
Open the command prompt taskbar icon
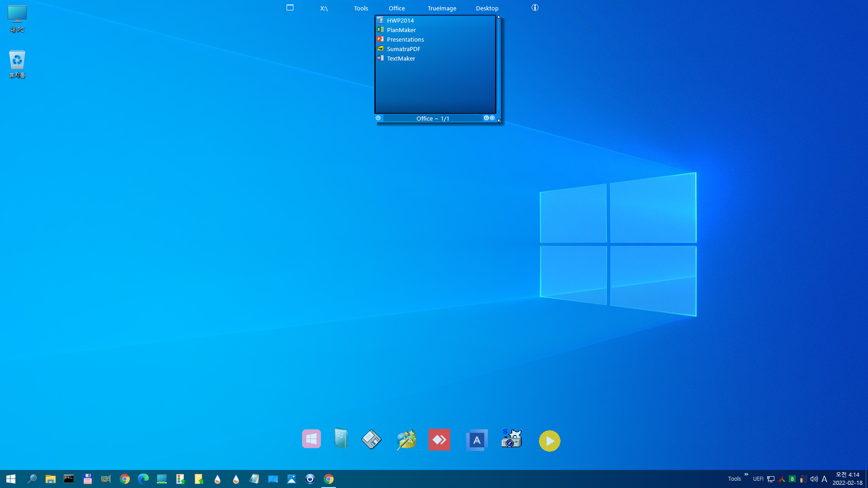[69, 479]
